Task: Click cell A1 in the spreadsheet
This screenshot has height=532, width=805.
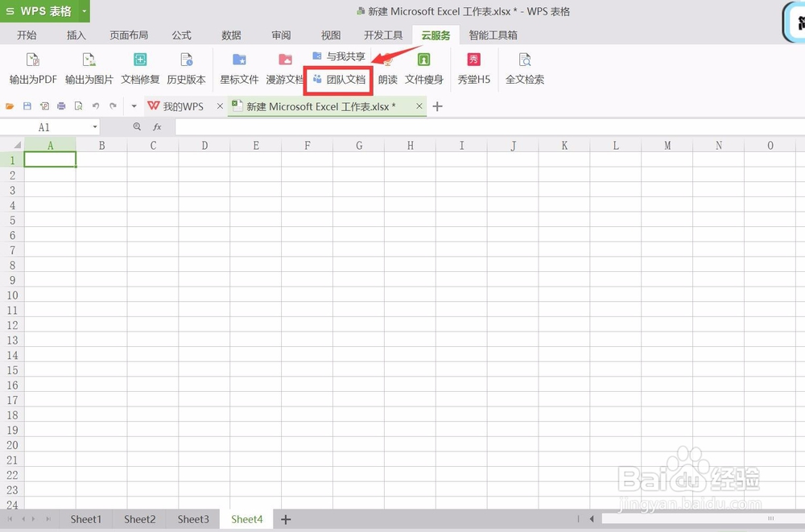Action: 50,159
